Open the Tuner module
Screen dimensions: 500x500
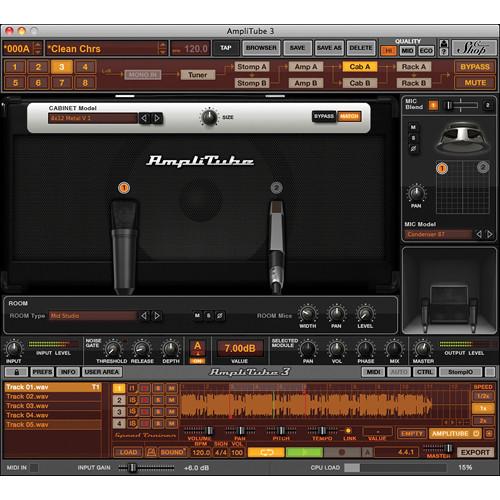pos(198,75)
